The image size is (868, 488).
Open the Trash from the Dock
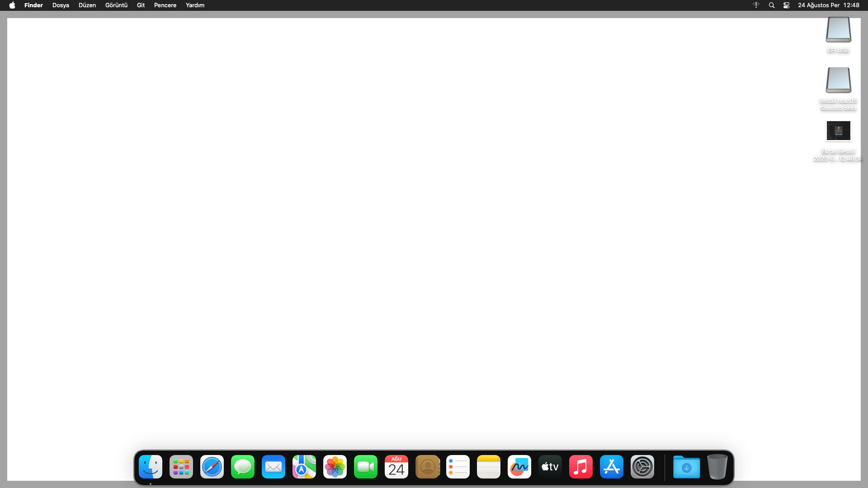tap(717, 466)
